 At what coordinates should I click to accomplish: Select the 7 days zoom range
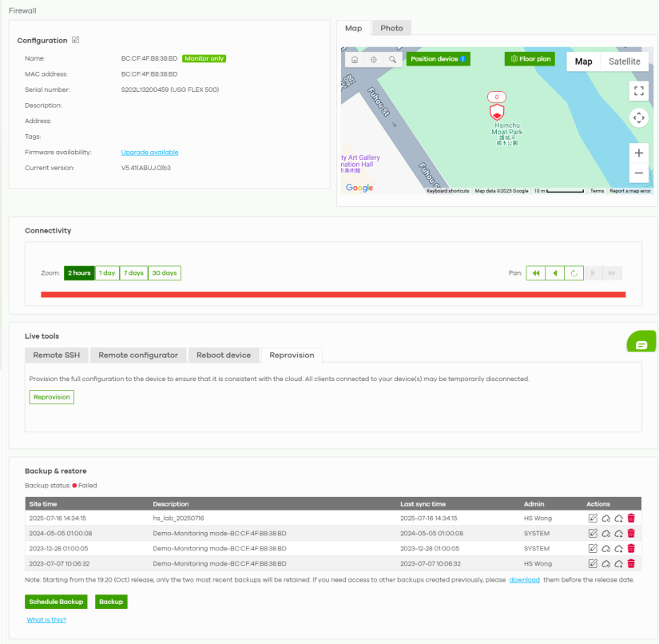click(133, 273)
